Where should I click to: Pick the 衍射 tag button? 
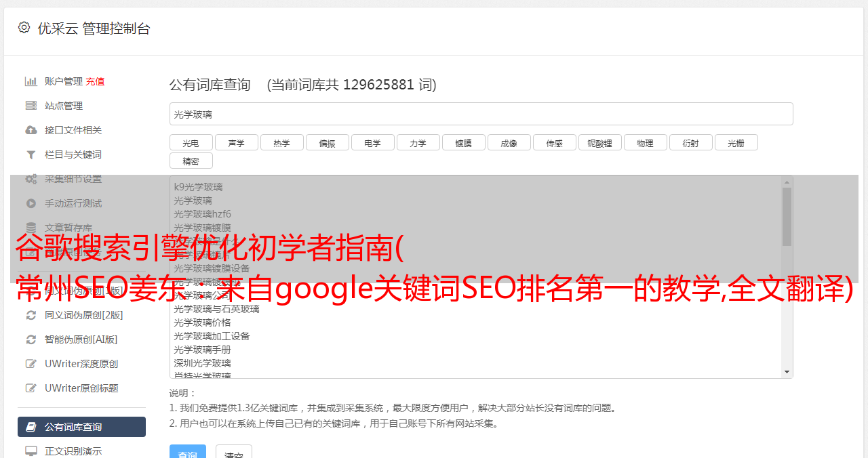(x=690, y=143)
